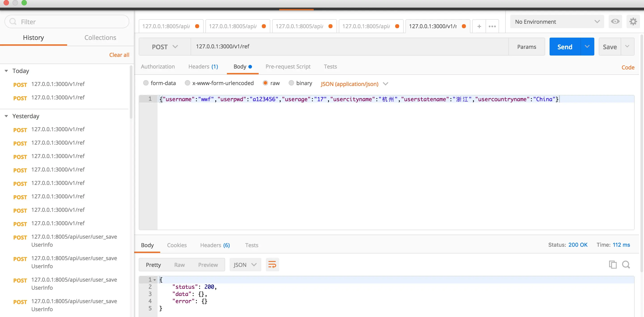Collapse the Today history group
Viewport: 644px width, 317px height.
point(6,71)
